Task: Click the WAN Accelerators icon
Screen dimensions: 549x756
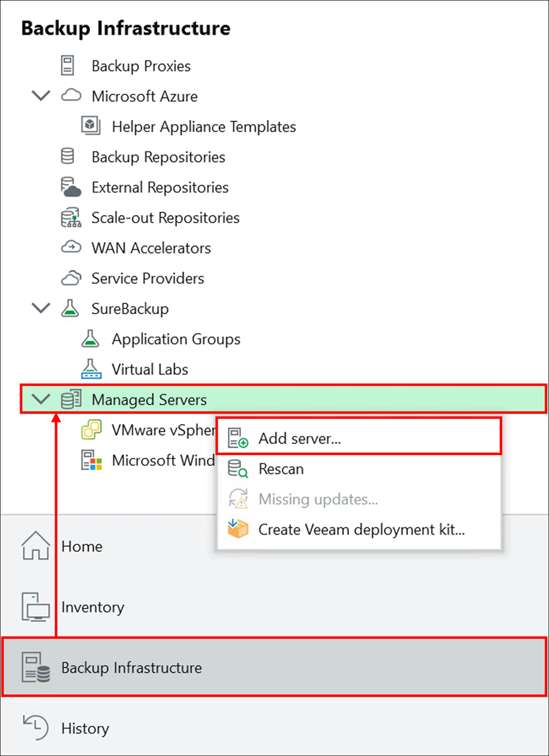Action: click(71, 248)
